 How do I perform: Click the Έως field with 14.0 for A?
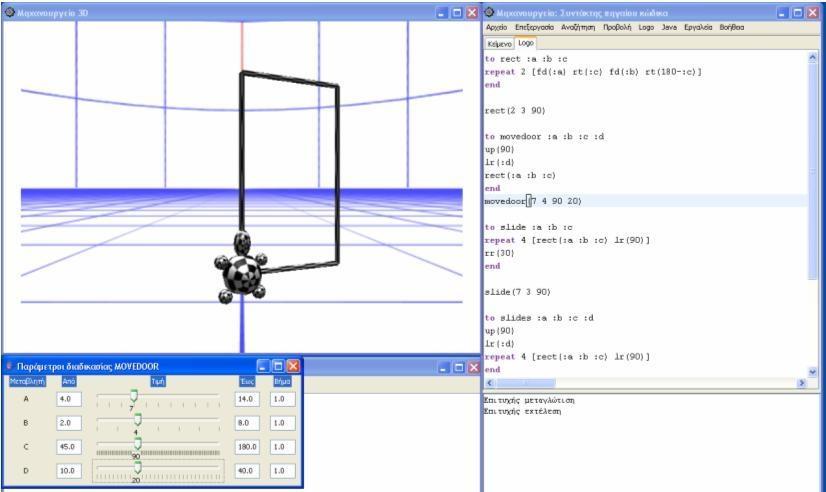(247, 399)
